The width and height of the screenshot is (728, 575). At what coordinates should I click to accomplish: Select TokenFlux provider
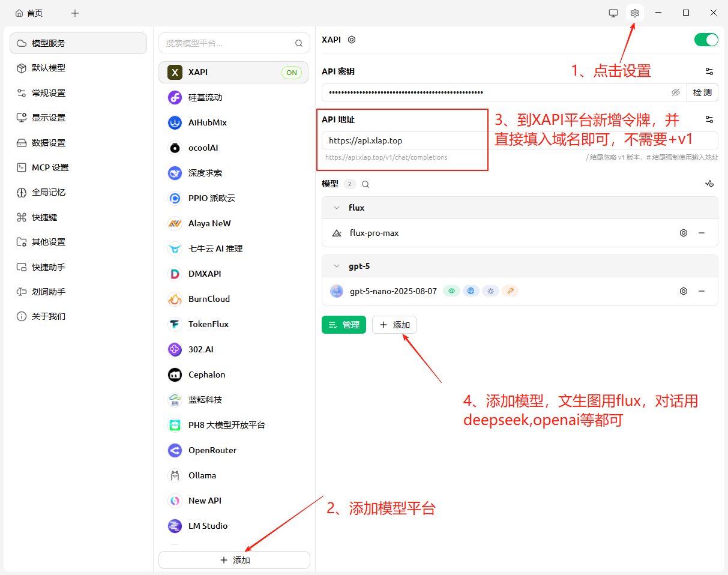233,324
